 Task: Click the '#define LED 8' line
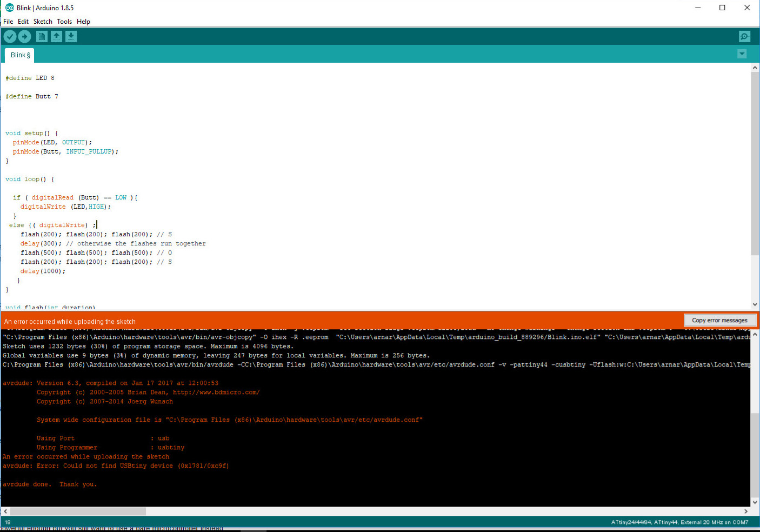pyautogui.click(x=30, y=78)
